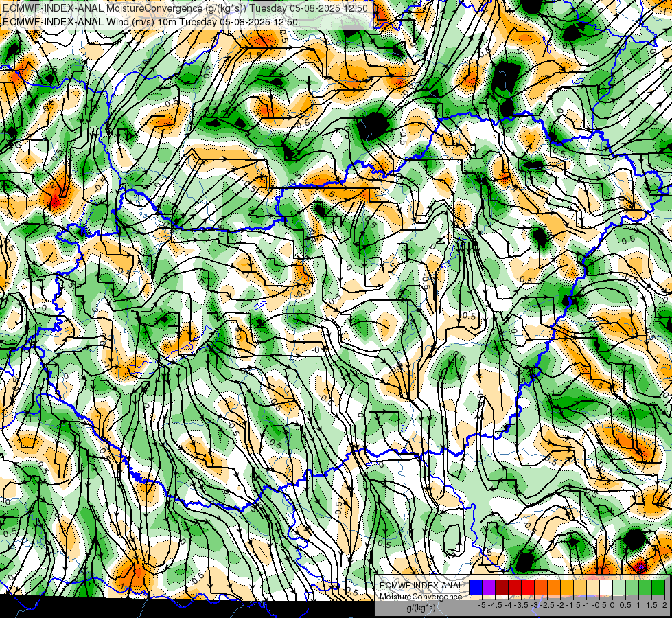Click the legend's ECMWF-INDEX-ANAL label
Screen dimensions: 672x618
(x=421, y=586)
